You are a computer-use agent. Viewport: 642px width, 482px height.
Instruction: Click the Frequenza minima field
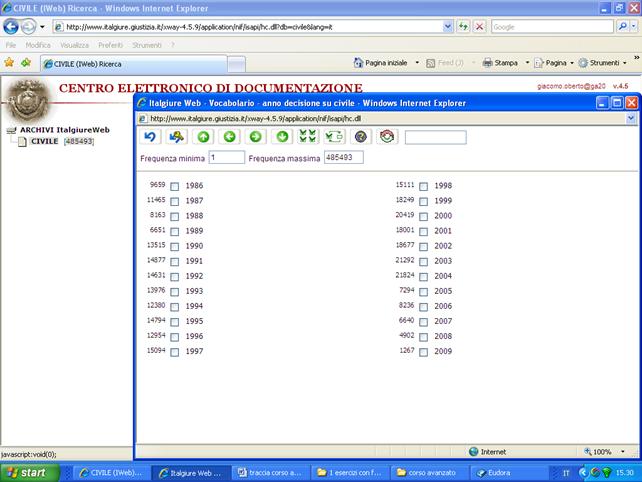click(226, 158)
